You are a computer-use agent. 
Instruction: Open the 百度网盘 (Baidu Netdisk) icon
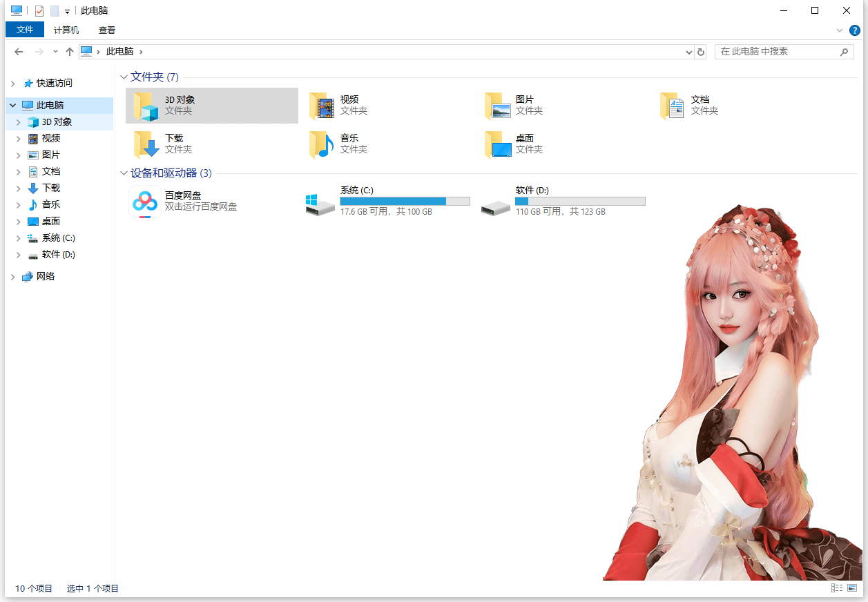tap(145, 202)
